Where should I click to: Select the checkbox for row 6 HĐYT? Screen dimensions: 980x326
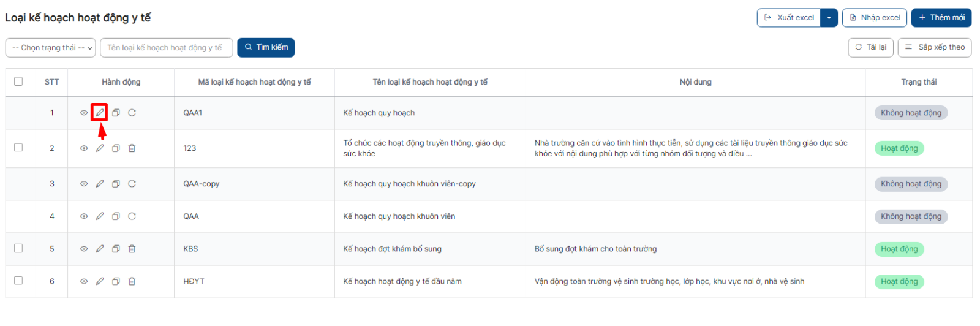[18, 281]
